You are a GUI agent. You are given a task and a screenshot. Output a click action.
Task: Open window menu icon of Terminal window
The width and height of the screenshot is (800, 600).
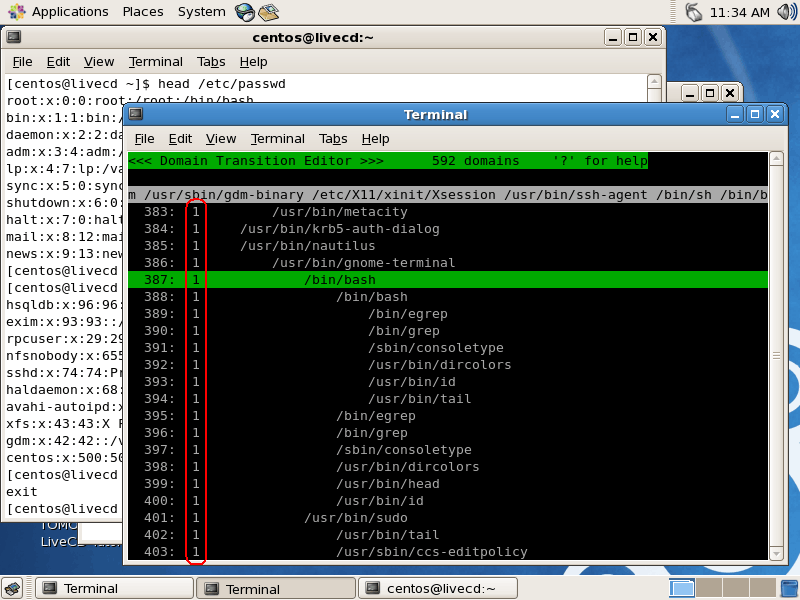tap(136, 114)
